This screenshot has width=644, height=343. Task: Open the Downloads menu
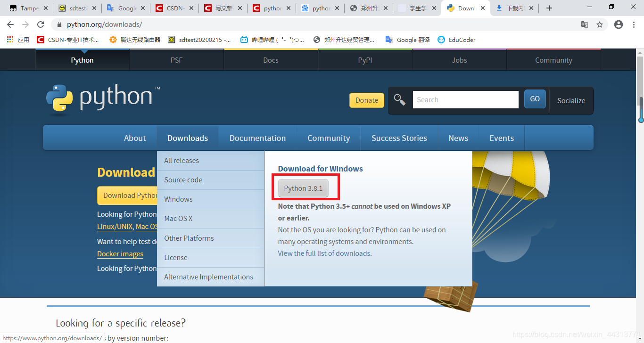point(188,138)
